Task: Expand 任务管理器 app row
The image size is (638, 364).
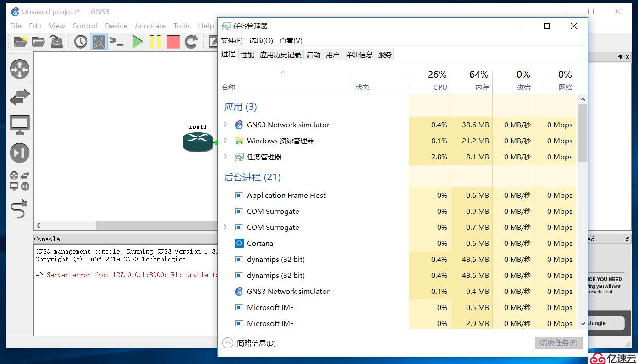Action: 225,157
